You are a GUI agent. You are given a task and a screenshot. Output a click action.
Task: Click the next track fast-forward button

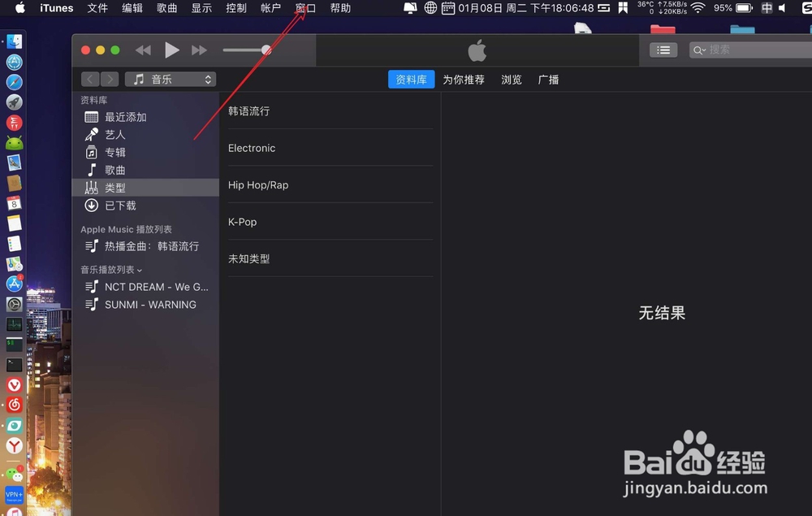200,50
